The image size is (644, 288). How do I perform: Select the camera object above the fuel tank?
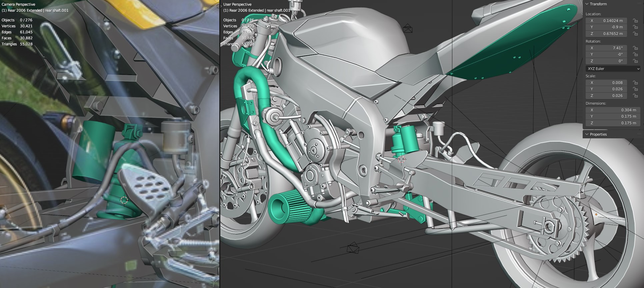(408, 28)
